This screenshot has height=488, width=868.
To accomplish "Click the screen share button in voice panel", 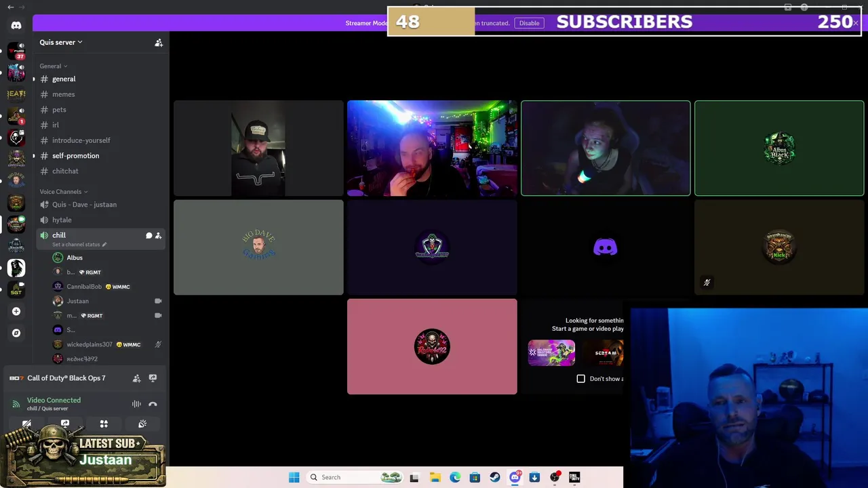I will click(65, 424).
